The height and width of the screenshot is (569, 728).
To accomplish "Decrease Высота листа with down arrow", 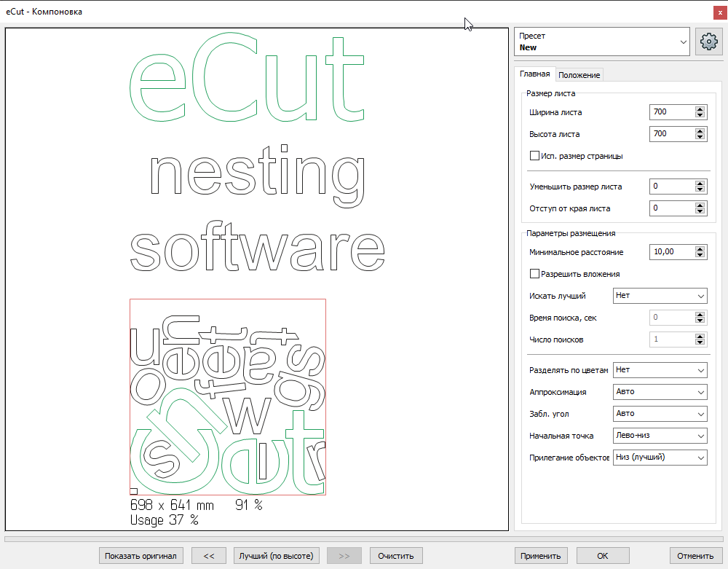I will [700, 136].
